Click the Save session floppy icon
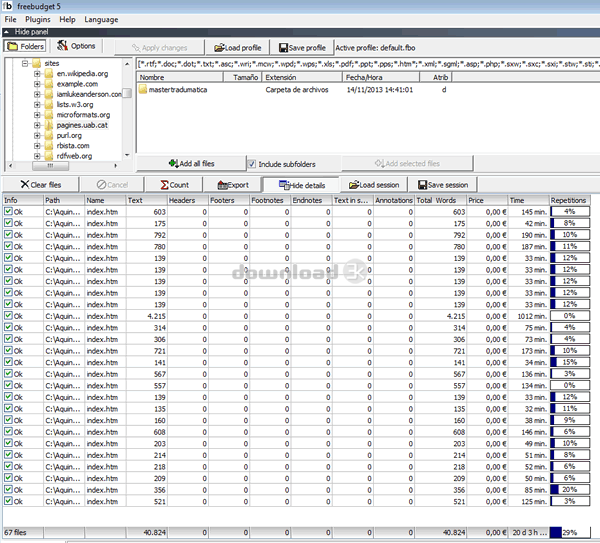Image resolution: width=600 pixels, height=543 pixels. (x=422, y=185)
